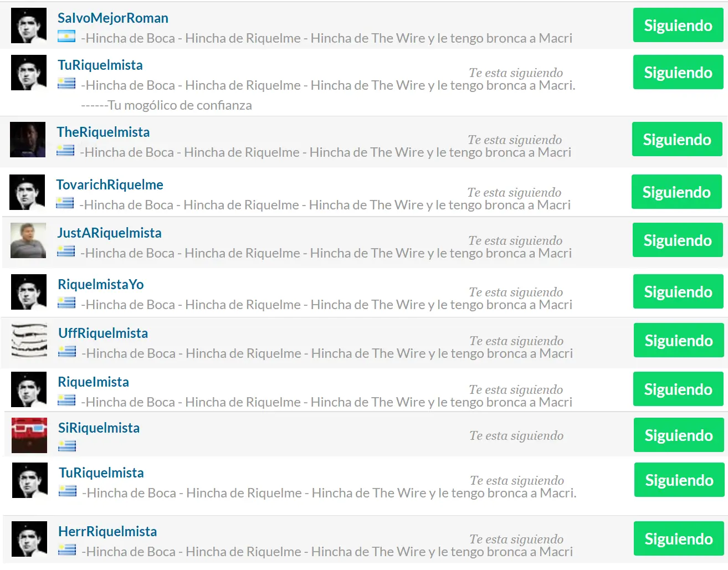Click 'Te esta siguiendo' in RiquelmistaYo row
728x570 pixels.
(516, 292)
